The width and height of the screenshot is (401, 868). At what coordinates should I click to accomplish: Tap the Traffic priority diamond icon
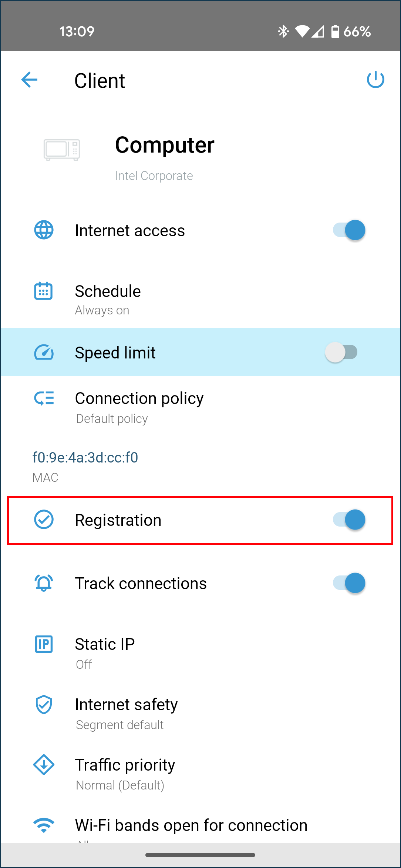point(44,765)
